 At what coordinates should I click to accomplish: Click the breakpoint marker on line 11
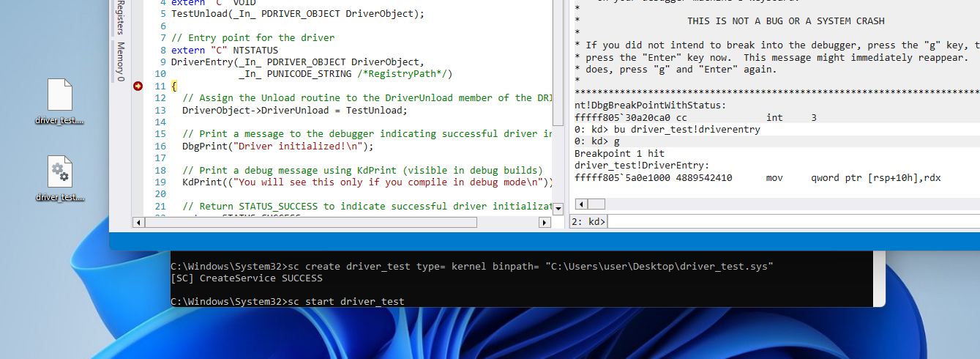(138, 86)
